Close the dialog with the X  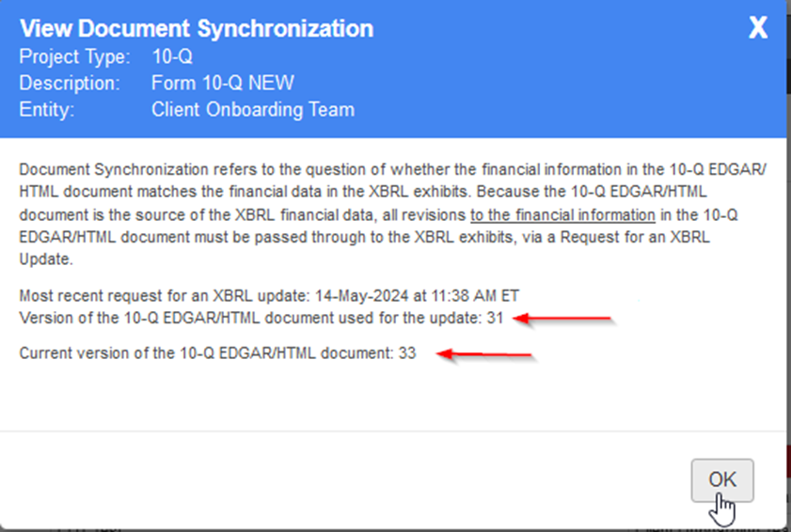(758, 28)
